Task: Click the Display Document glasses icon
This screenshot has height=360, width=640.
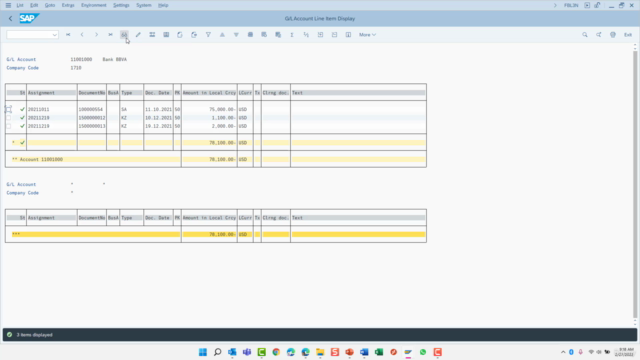Action: point(124,35)
